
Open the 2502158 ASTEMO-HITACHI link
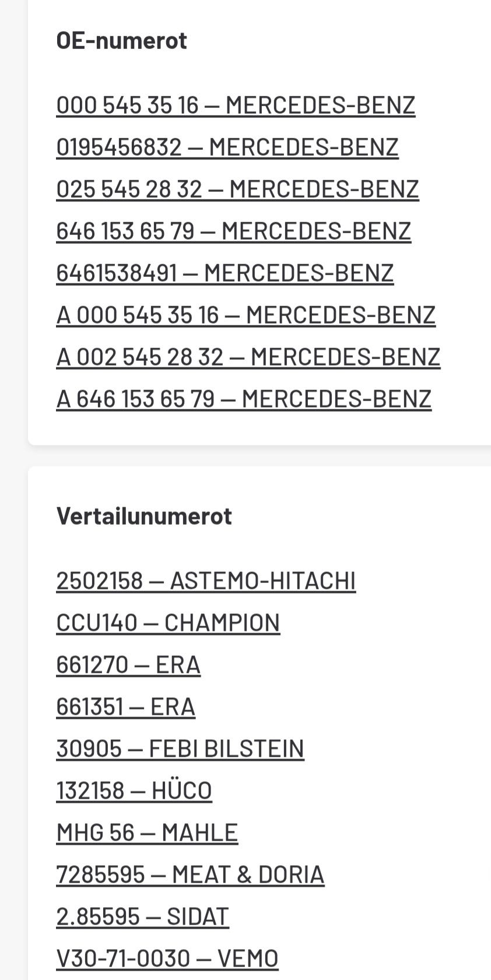click(x=206, y=581)
